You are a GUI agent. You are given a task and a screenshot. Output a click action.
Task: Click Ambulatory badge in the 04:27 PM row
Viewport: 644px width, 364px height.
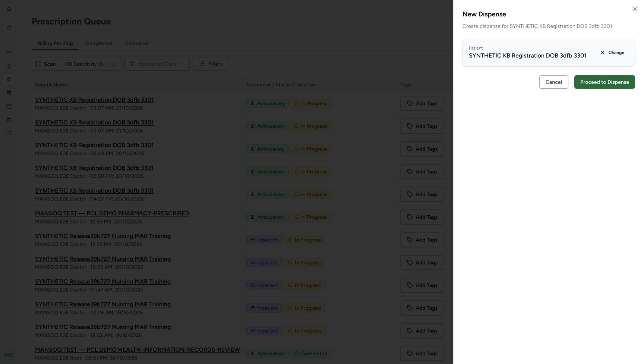pyautogui.click(x=267, y=194)
